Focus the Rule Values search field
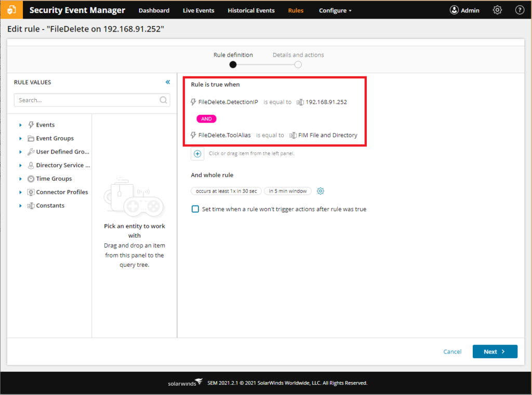The image size is (532, 395). [92, 100]
